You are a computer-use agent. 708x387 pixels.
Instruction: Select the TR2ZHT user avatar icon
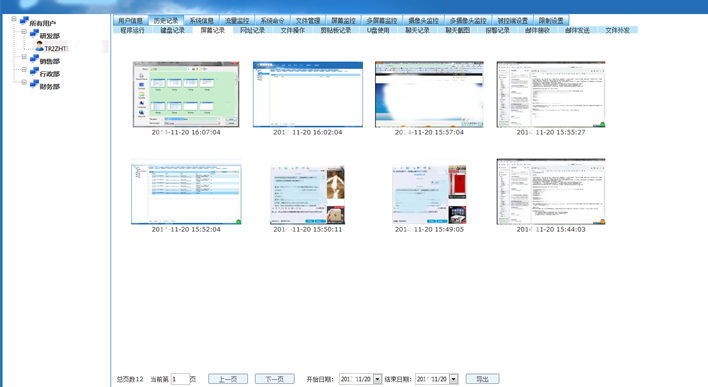(x=39, y=46)
